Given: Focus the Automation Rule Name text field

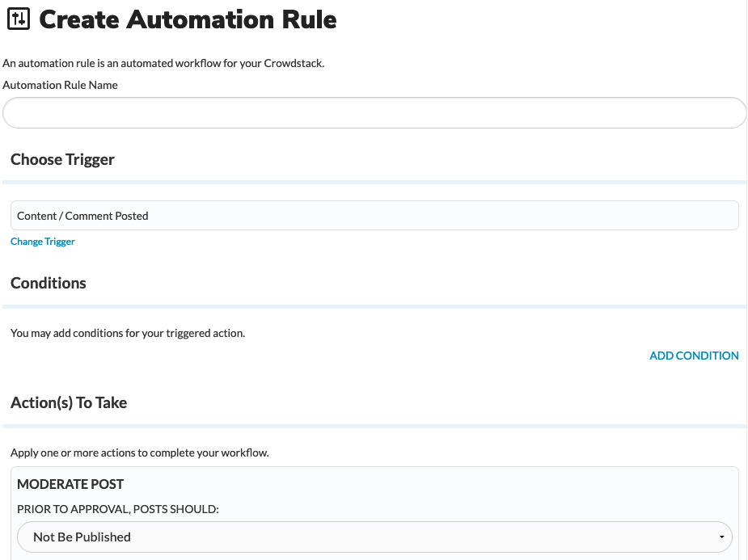Looking at the screenshot, I should pos(374,113).
